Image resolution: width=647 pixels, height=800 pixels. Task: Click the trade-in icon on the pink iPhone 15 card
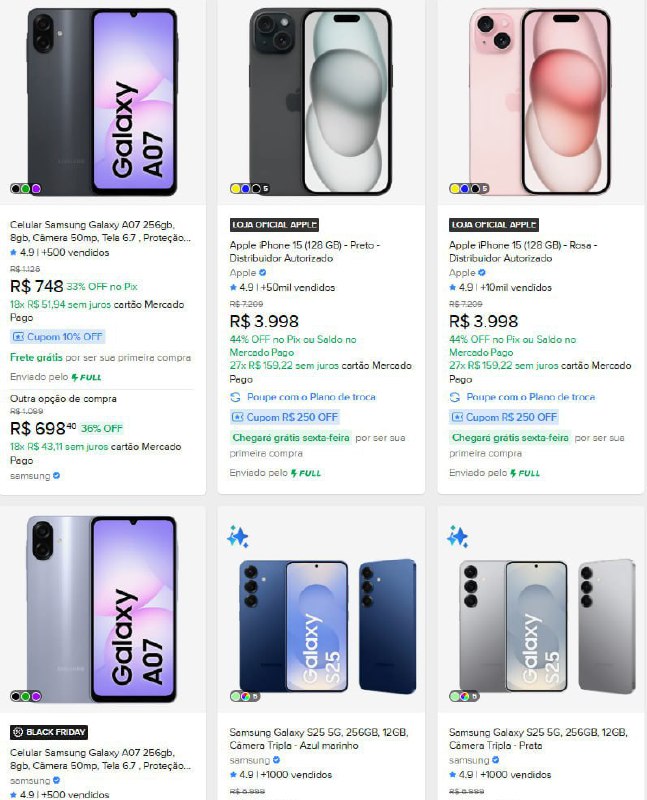pos(455,397)
